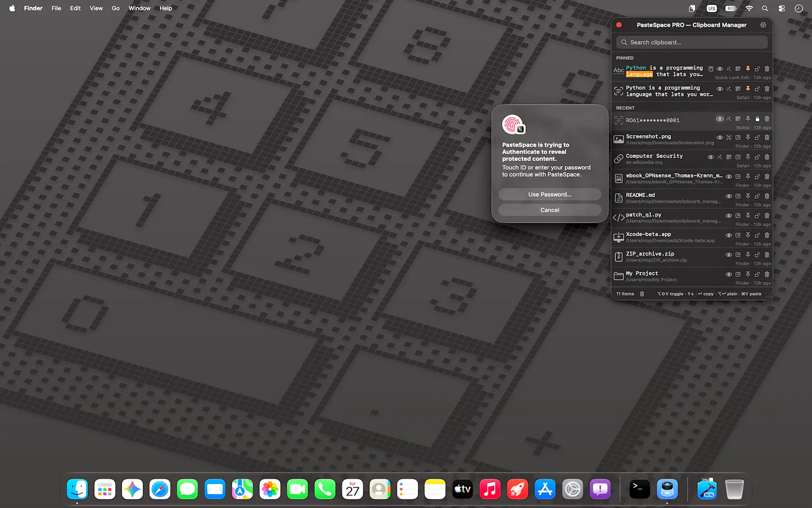Image resolution: width=812 pixels, height=508 pixels.
Task: Open the File menu
Action: (x=56, y=8)
